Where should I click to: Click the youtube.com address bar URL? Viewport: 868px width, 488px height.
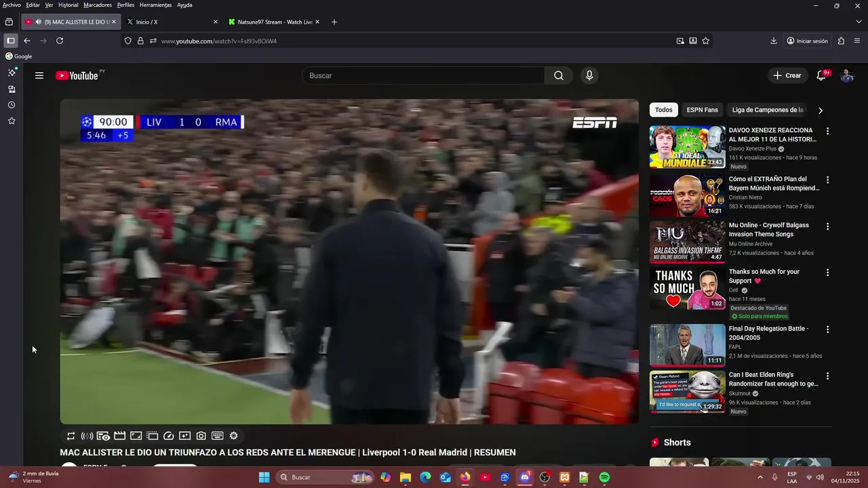218,41
